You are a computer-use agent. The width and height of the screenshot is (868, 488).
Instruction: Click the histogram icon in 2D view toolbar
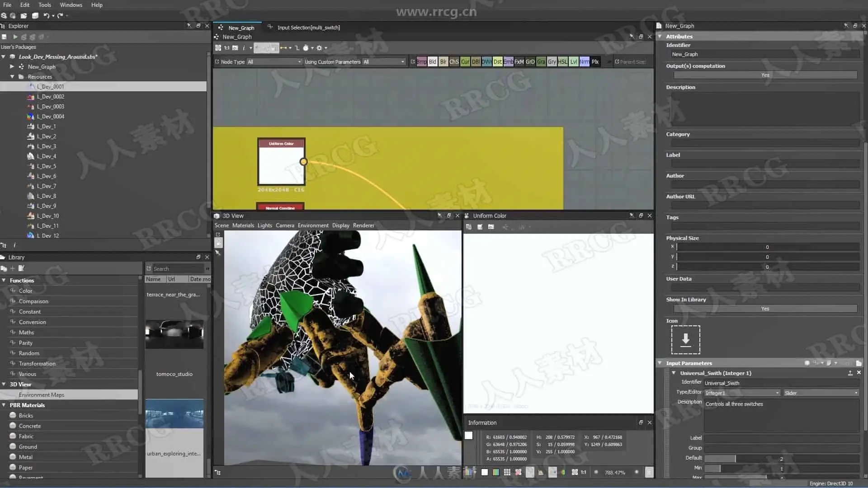(x=541, y=472)
